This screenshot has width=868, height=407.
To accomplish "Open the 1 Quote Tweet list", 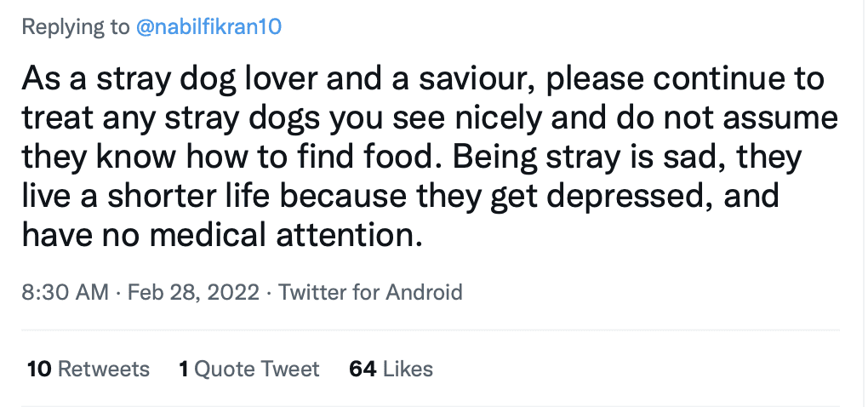I will coord(248,369).
